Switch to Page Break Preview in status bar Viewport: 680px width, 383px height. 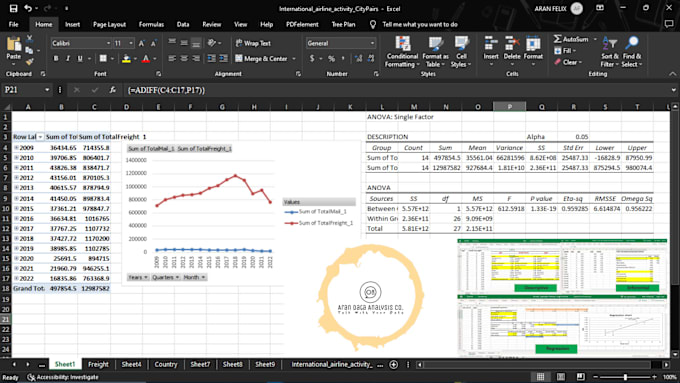pos(580,377)
